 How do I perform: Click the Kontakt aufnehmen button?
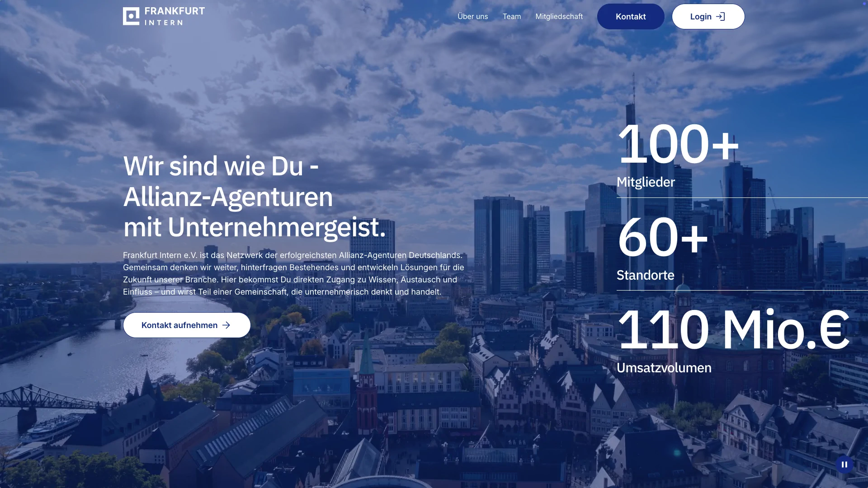187,325
